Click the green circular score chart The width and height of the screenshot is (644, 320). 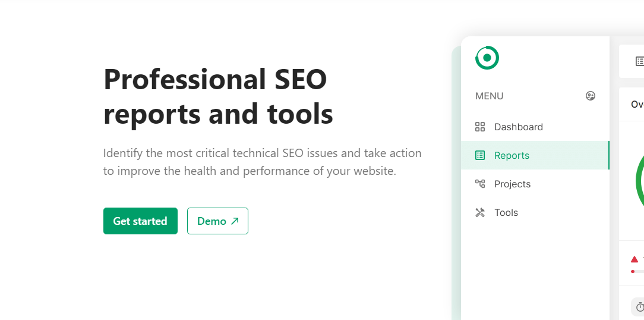click(x=639, y=178)
